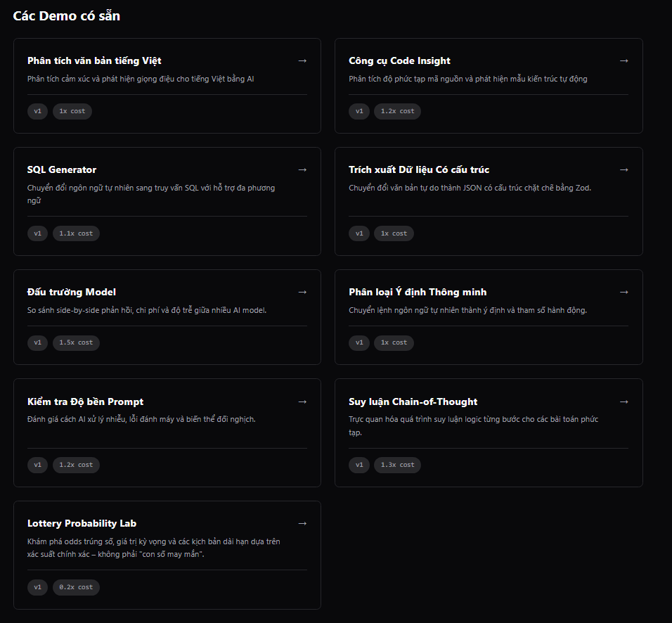
Task: Click arrow on Lottery Probability Lab card
Action: pos(302,523)
